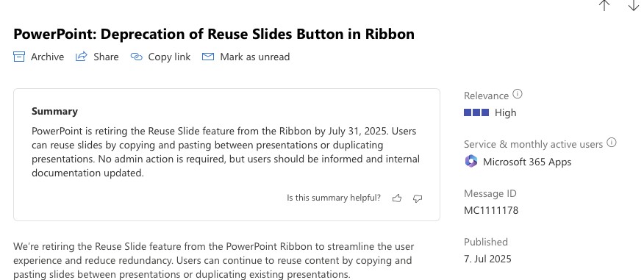Click the message ID MC1111178
Image resolution: width=644 pixels, height=280 pixels.
coord(491,211)
